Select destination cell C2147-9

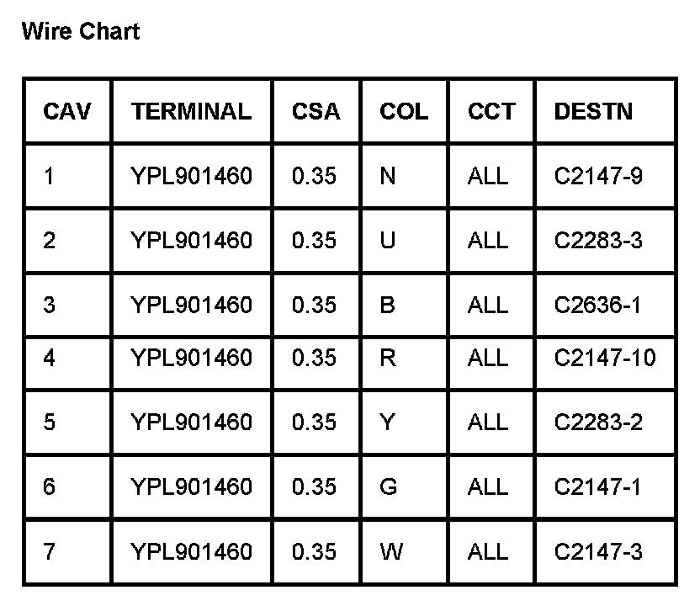coord(598,176)
